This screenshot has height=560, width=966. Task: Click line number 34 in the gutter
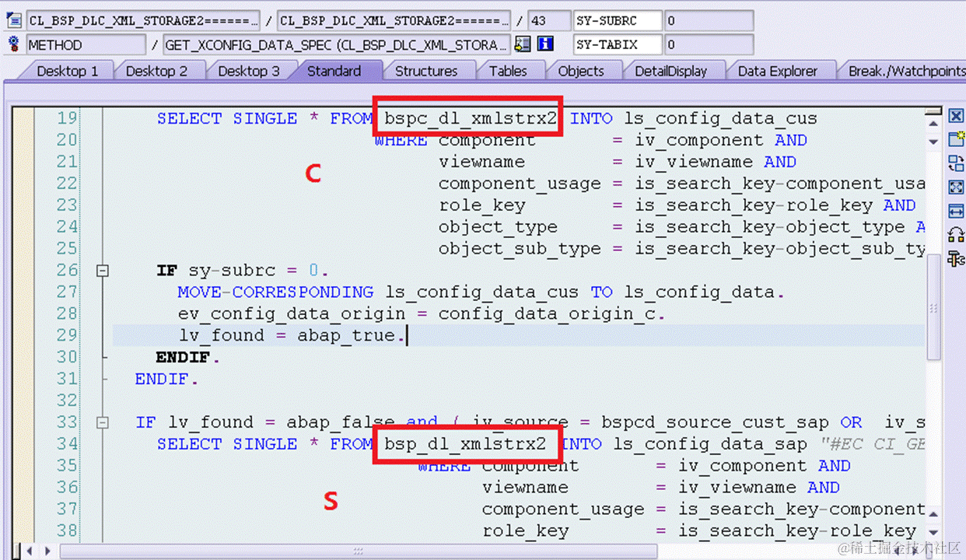click(68, 444)
